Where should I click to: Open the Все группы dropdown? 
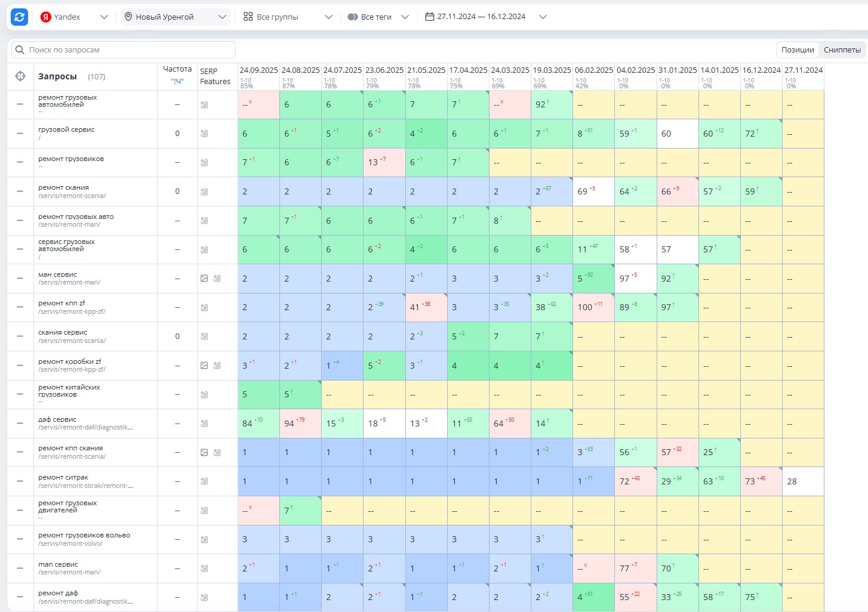(288, 17)
